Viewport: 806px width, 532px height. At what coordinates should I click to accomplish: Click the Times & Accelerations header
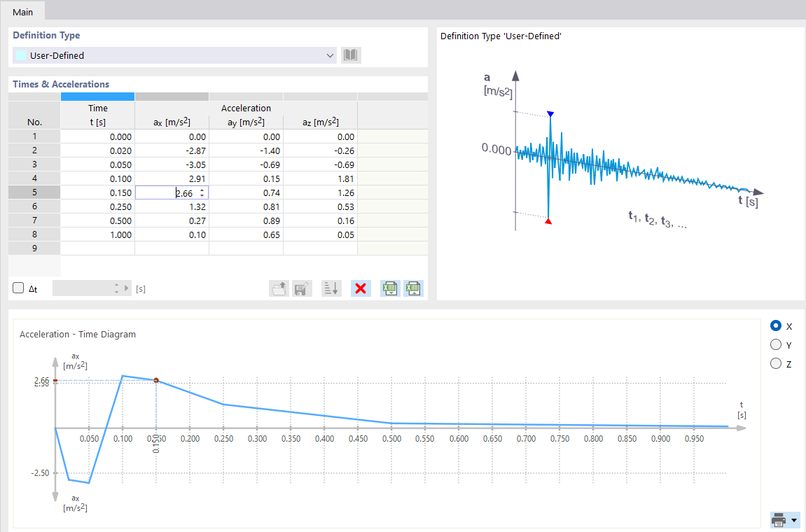[x=60, y=83]
